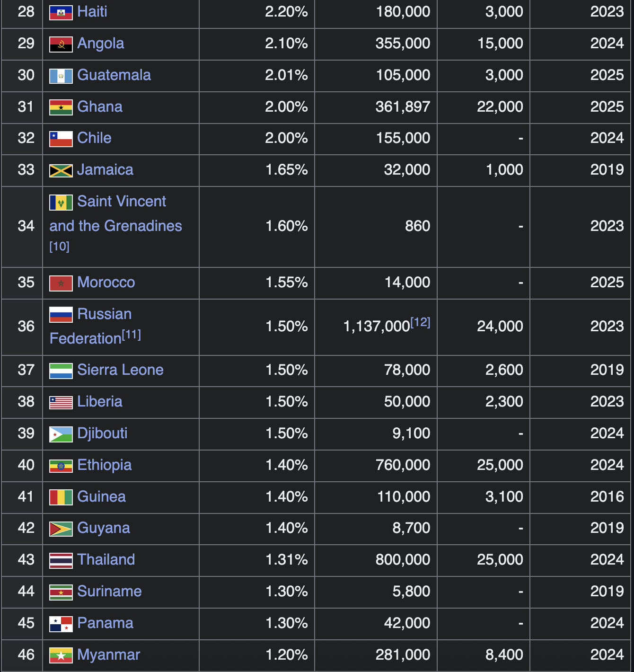This screenshot has height=672, width=634.
Task: Click the Haiti flag icon
Action: [61, 12]
